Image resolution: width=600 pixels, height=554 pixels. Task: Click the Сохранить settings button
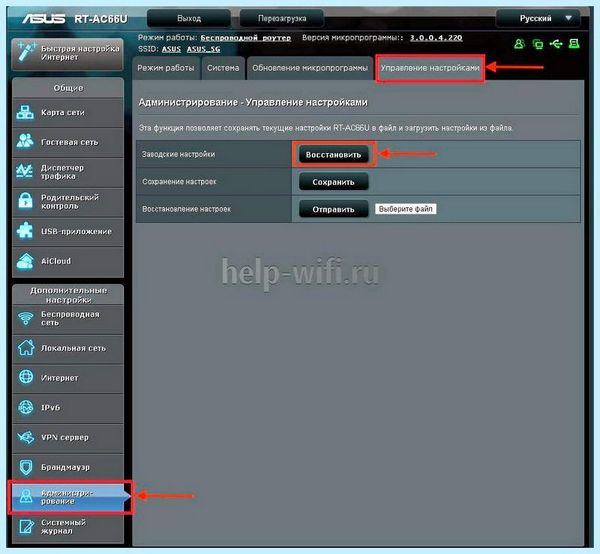(x=333, y=182)
